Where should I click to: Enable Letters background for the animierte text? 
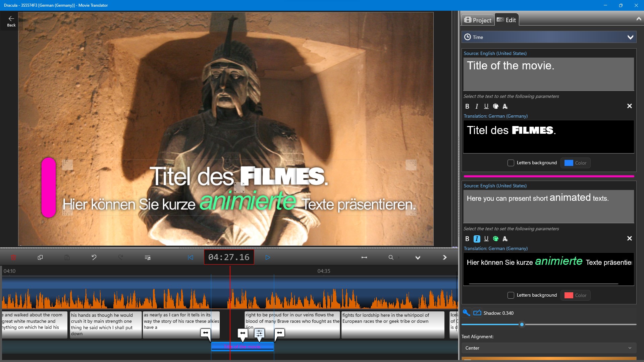511,295
